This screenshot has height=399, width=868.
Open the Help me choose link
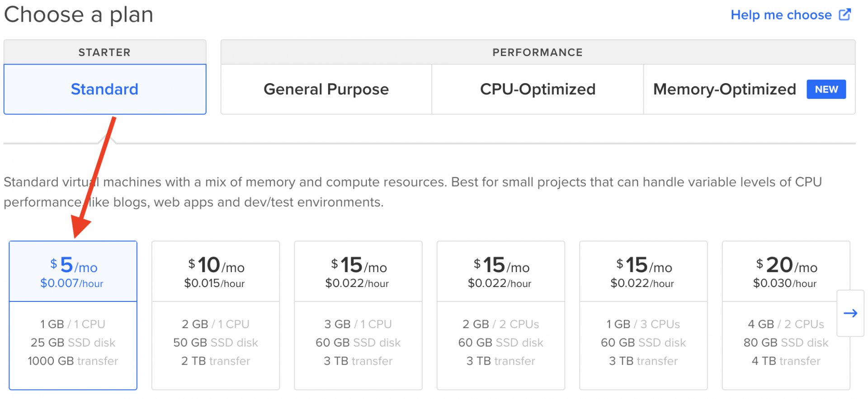point(781,15)
